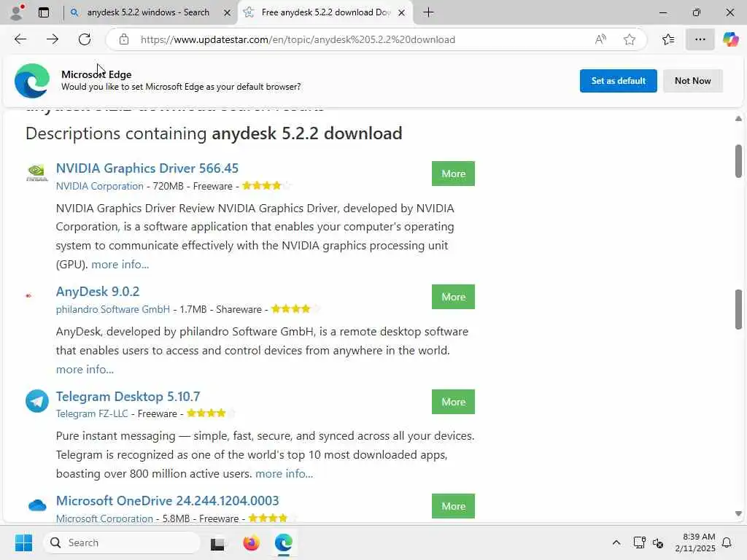Click the AnyDesk red logo icon

click(28, 296)
